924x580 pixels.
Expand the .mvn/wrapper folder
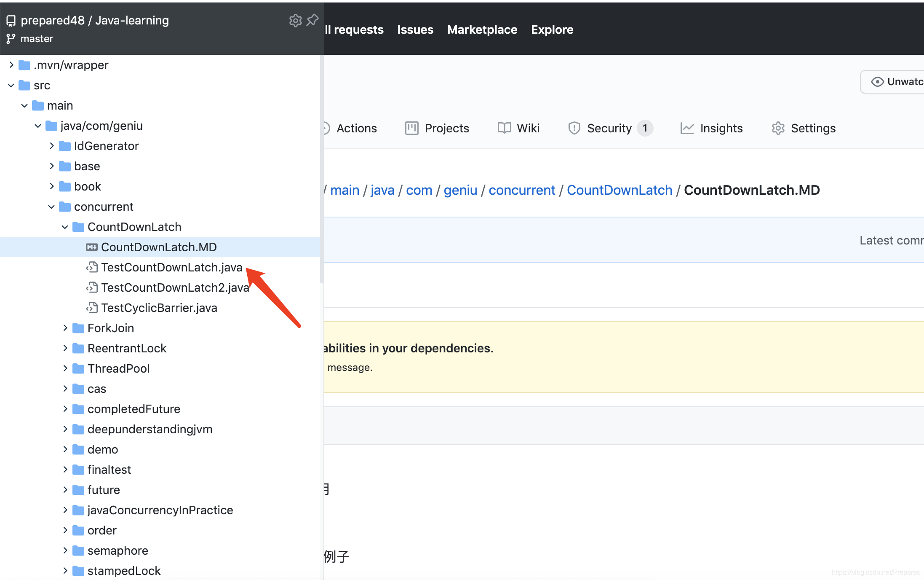pos(11,65)
